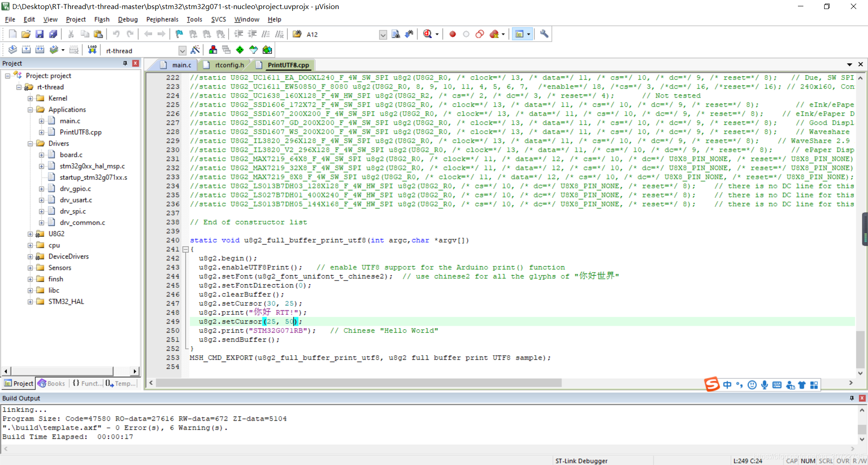Open the debug session dropdown arrow
The width and height of the screenshot is (868, 465).
pos(437,34)
